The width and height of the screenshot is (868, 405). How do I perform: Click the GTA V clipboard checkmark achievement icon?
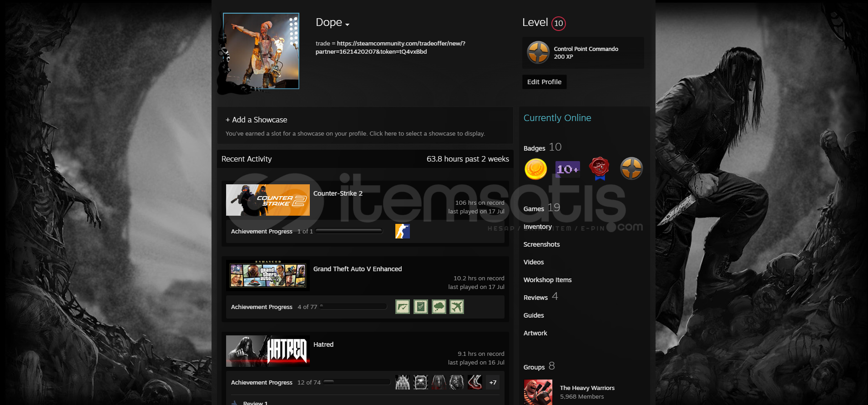421,307
